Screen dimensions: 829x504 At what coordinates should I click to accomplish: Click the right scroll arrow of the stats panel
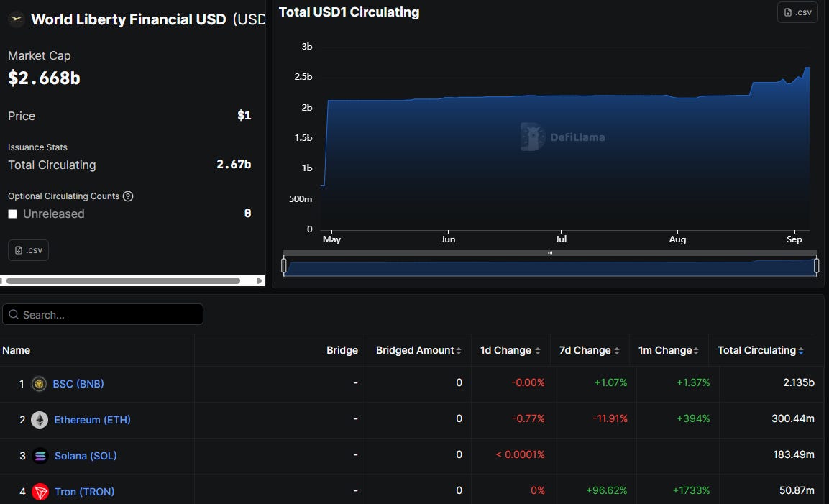pyautogui.click(x=260, y=281)
